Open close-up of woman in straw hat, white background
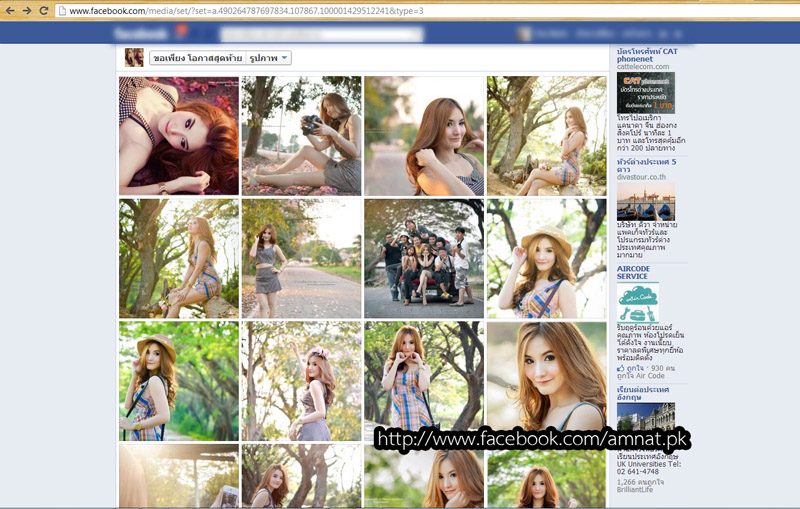Image resolution: width=800 pixels, height=509 pixels. point(546,259)
